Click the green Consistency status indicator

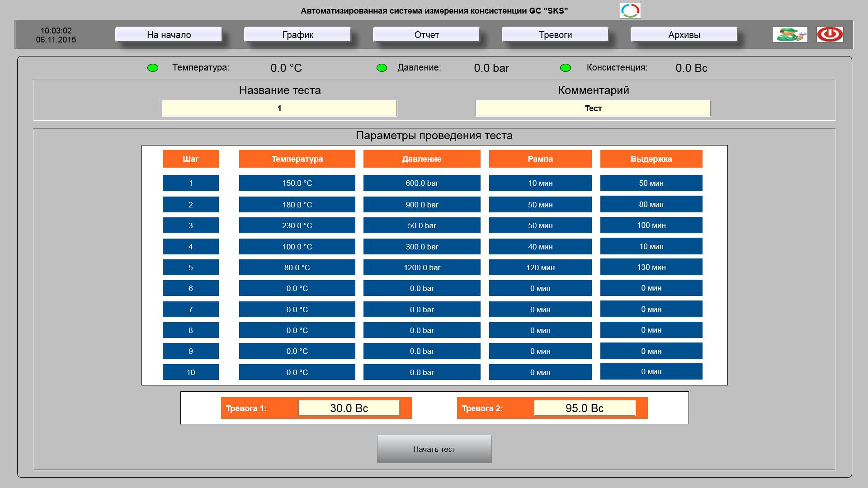tap(565, 68)
